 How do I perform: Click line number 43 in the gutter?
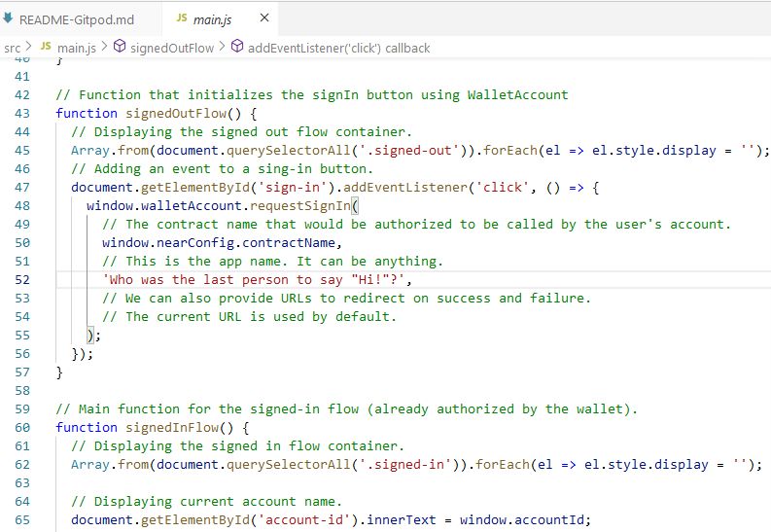(x=22, y=114)
